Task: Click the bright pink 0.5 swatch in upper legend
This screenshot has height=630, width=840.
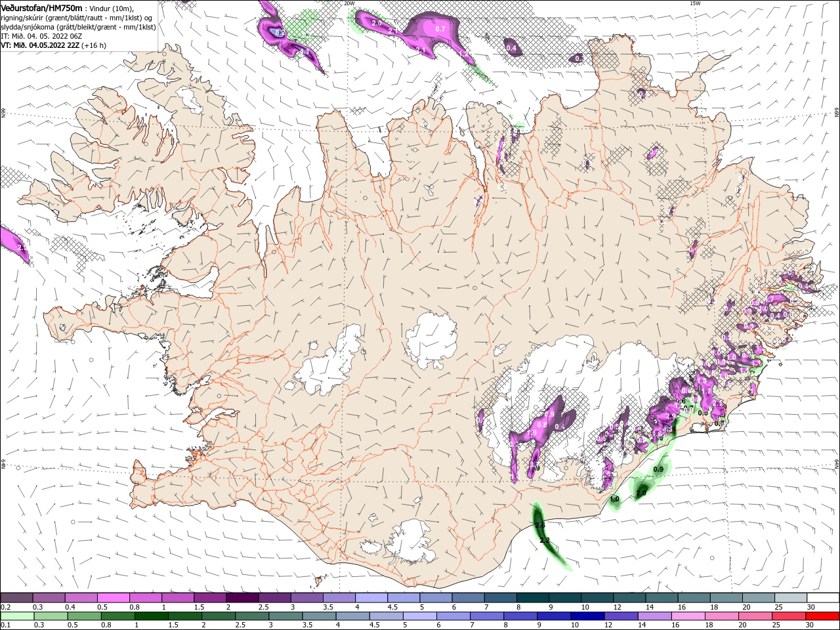Action: coord(113,597)
